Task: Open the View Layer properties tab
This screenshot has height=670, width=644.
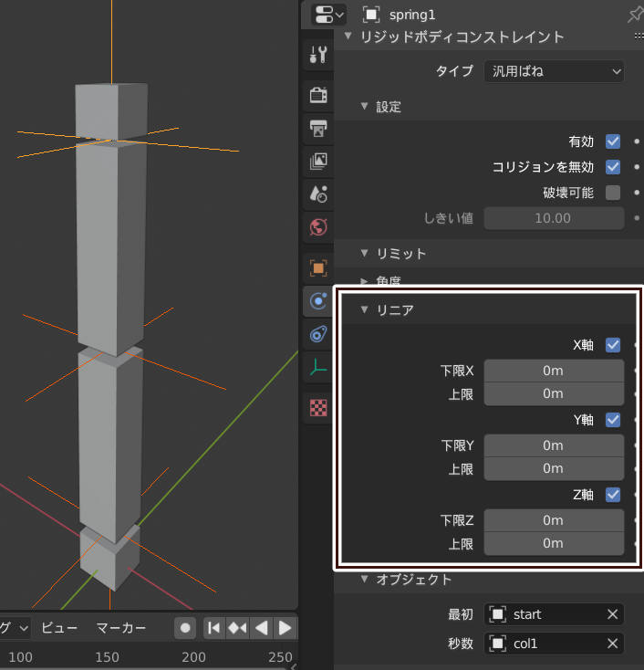Action: click(318, 161)
